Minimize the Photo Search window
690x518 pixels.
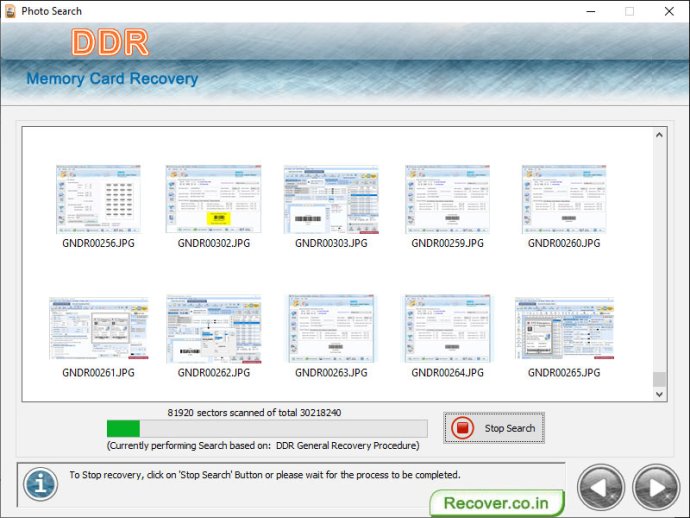click(591, 11)
